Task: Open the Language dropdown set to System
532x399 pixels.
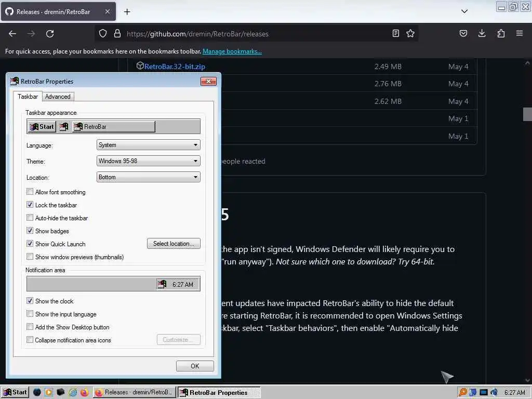Action: coord(148,145)
